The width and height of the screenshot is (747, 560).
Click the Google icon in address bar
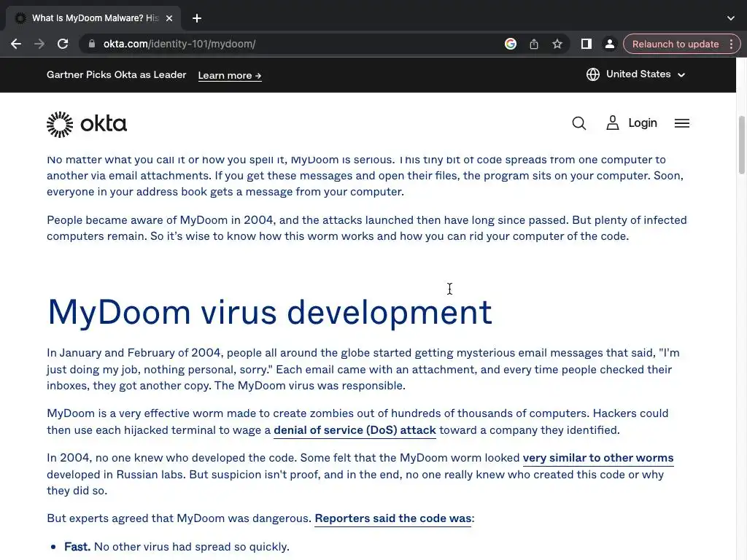click(510, 44)
